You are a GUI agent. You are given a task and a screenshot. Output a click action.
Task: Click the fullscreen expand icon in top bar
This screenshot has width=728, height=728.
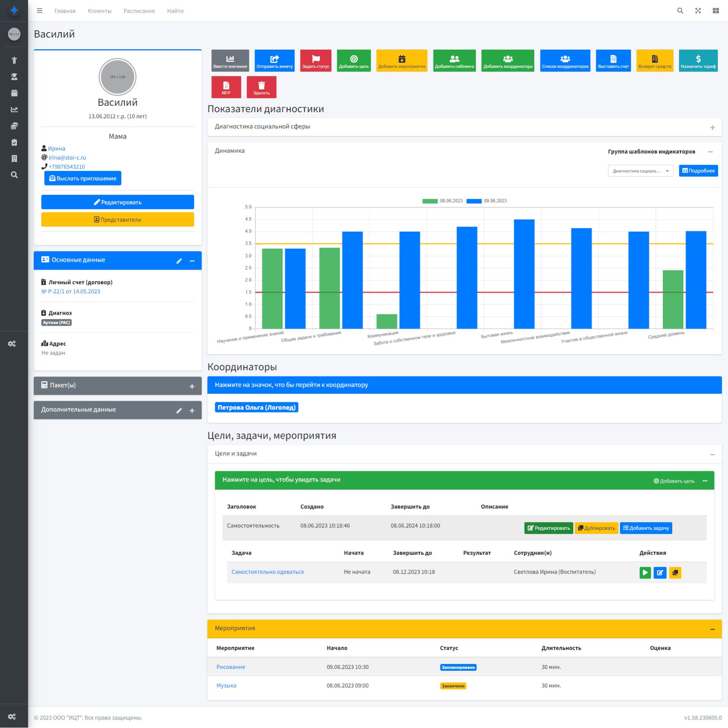[698, 11]
